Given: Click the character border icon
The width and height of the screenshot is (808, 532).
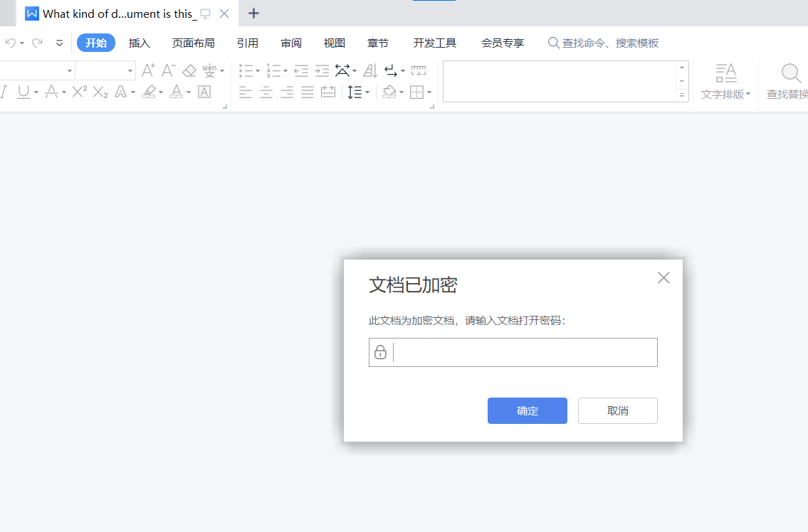Looking at the screenshot, I should [x=204, y=92].
